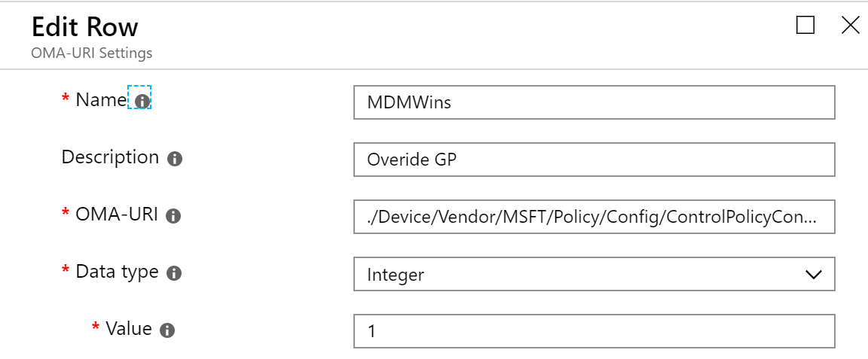
Task: Click the Name field label
Action: tap(101, 100)
